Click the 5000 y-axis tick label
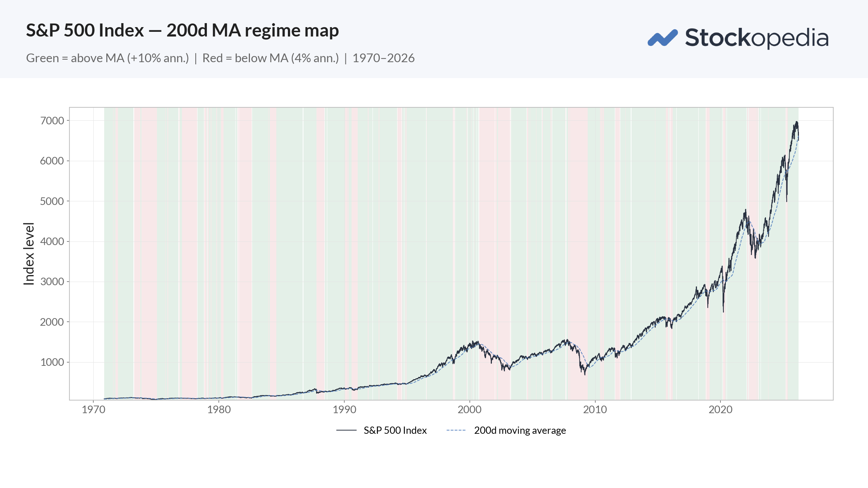The width and height of the screenshot is (868, 488). tap(52, 201)
